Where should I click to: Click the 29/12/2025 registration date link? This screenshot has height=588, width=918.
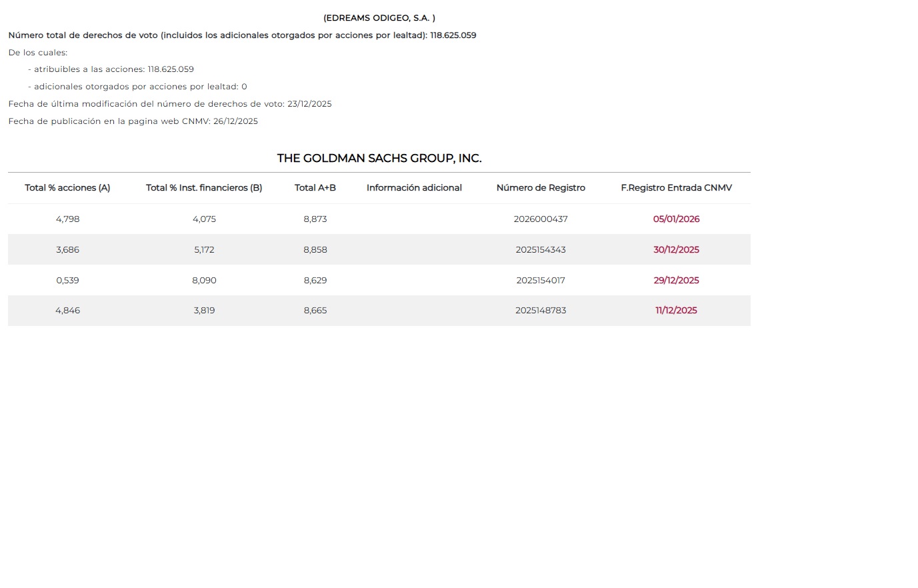(676, 280)
